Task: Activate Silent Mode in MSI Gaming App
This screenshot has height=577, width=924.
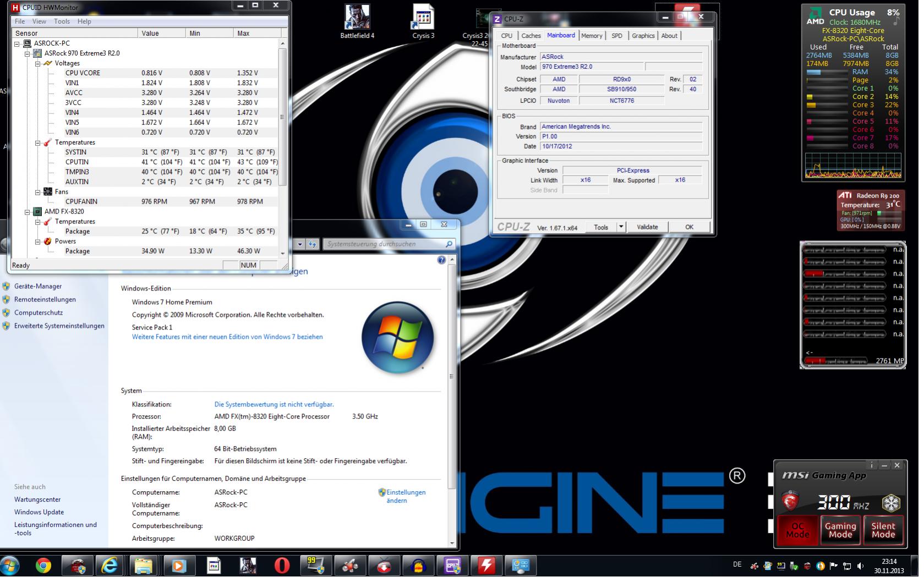Action: (883, 530)
